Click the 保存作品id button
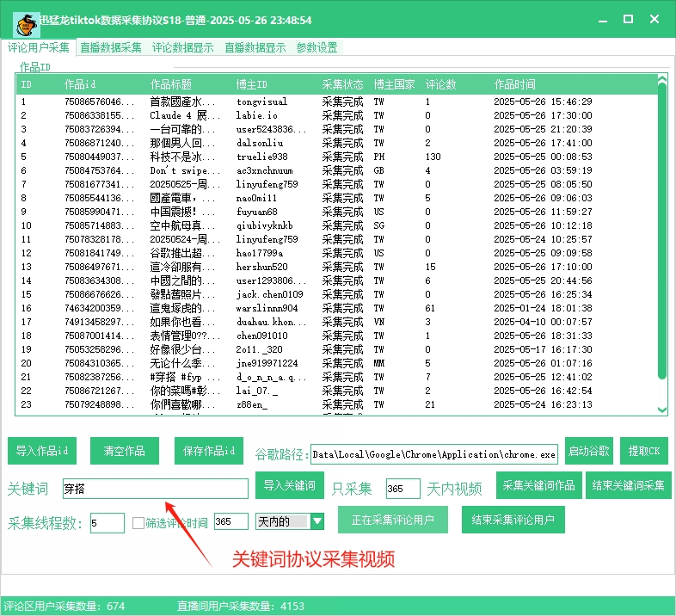Viewport: 676px width, 616px height. (x=209, y=451)
